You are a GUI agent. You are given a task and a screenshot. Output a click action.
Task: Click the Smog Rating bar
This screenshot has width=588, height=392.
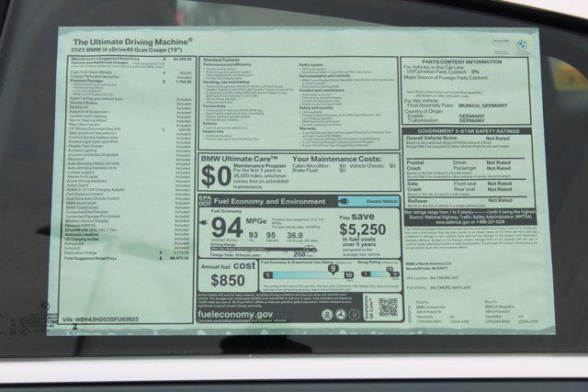379,274
